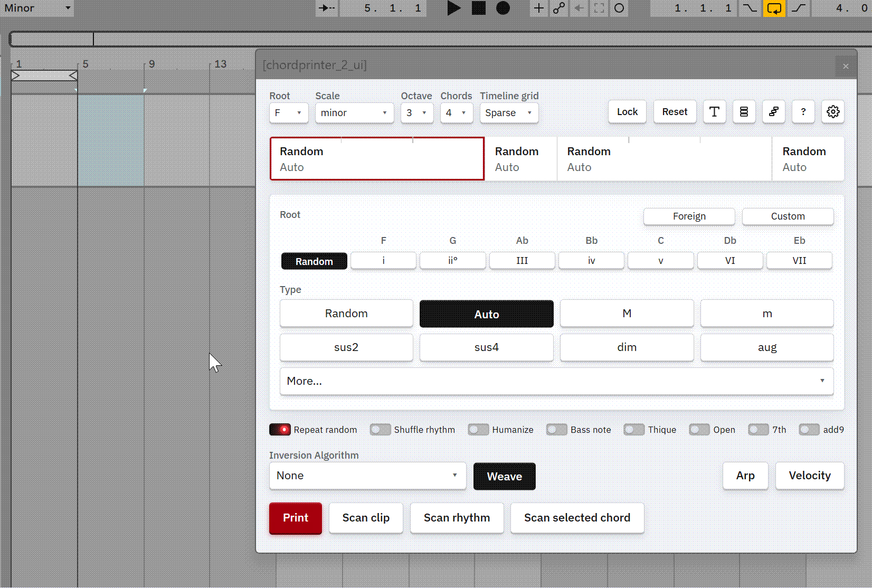Expand the More... chord type dropdown
Image resolution: width=872 pixels, height=588 pixels.
[x=556, y=381]
